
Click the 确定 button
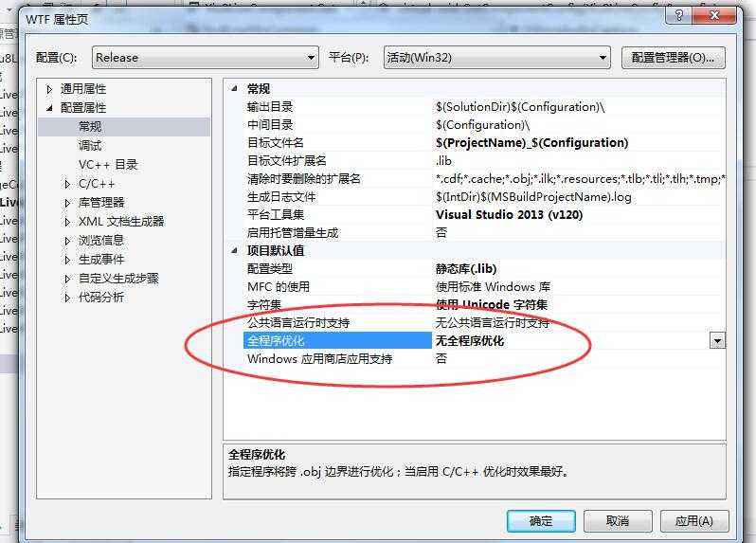[541, 521]
